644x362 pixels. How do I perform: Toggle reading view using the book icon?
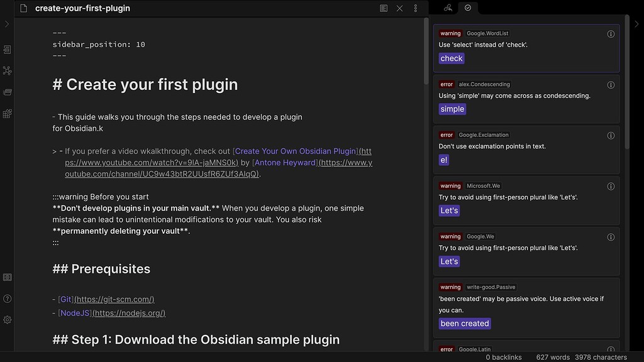click(x=384, y=8)
